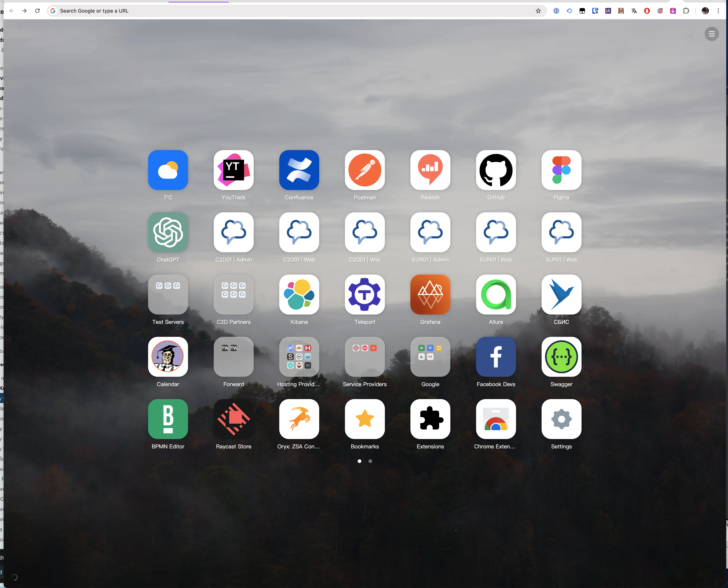The width and height of the screenshot is (728, 588).
Task: Focus the address bar search field
Action: pos(296,11)
